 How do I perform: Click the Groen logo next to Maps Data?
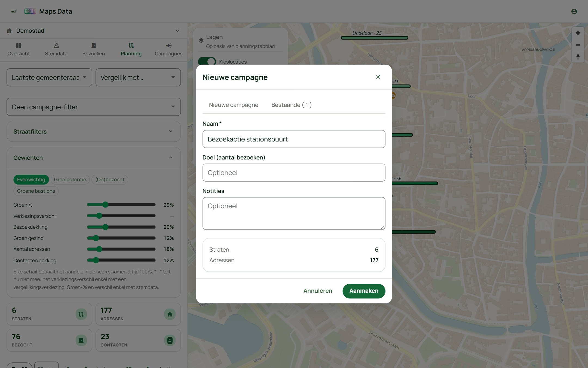tap(30, 11)
